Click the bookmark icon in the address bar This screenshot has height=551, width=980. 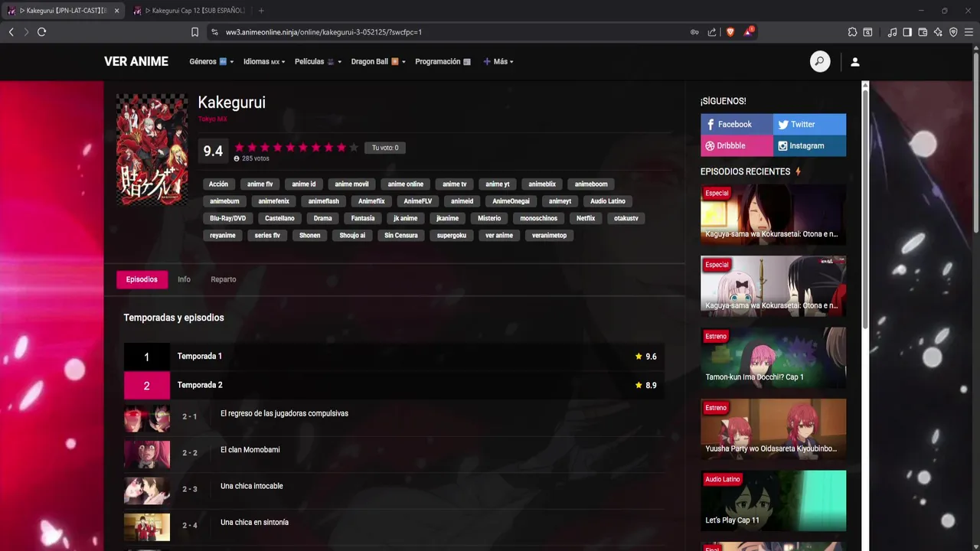point(194,32)
